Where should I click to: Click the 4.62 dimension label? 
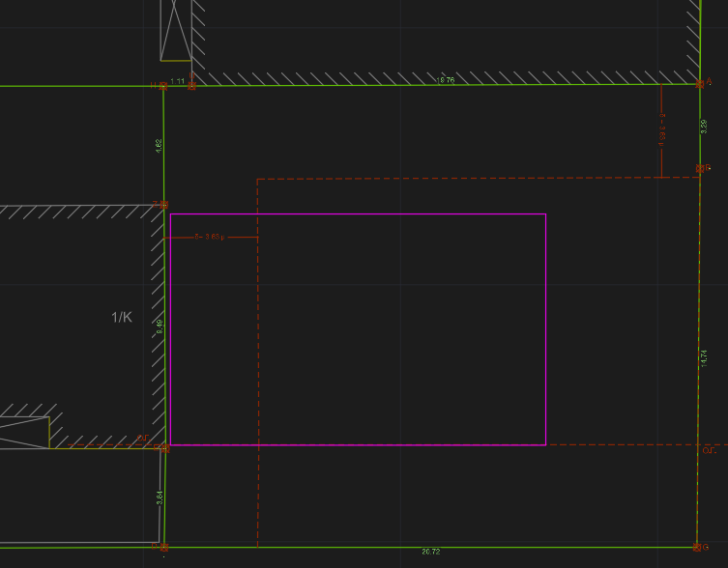[159, 145]
